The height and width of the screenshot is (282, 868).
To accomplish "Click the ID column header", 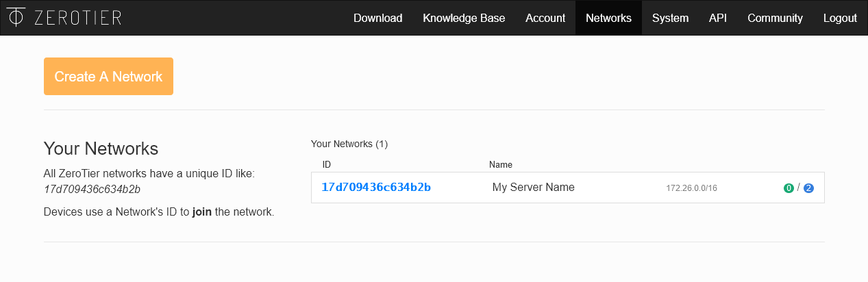I will tap(327, 165).
